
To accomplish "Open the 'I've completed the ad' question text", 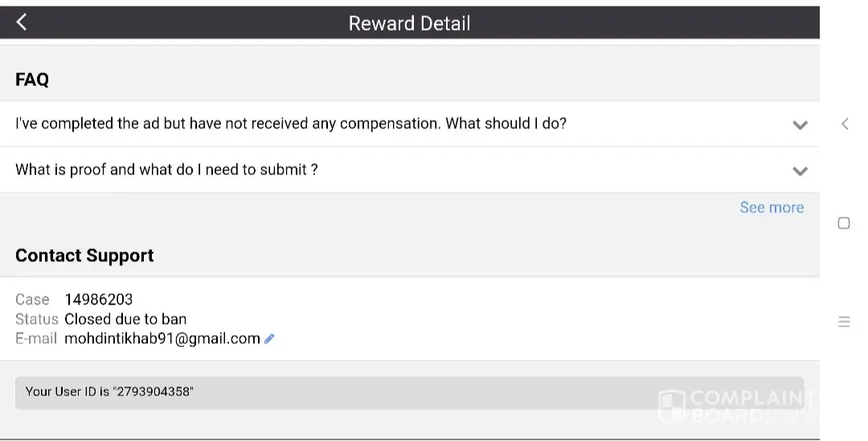I will [291, 124].
